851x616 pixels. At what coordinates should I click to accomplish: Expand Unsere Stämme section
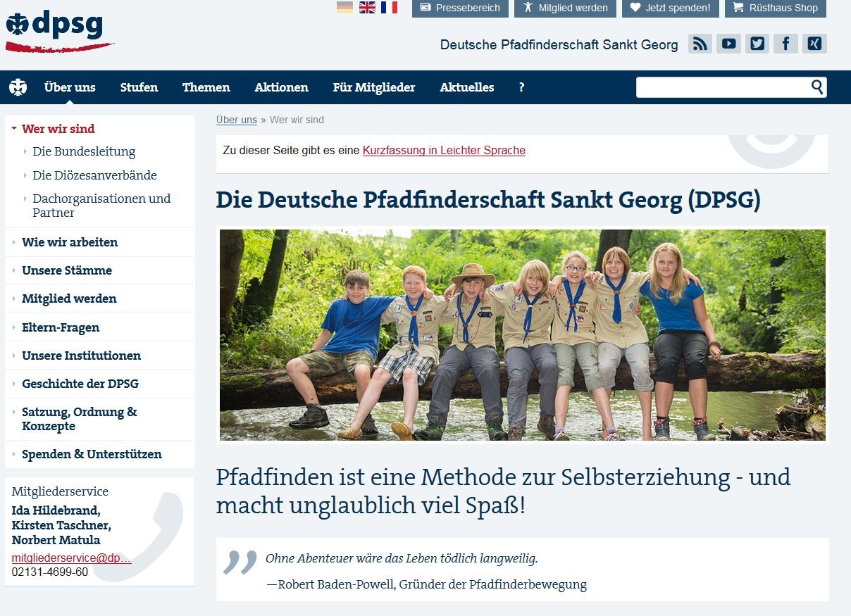(67, 270)
